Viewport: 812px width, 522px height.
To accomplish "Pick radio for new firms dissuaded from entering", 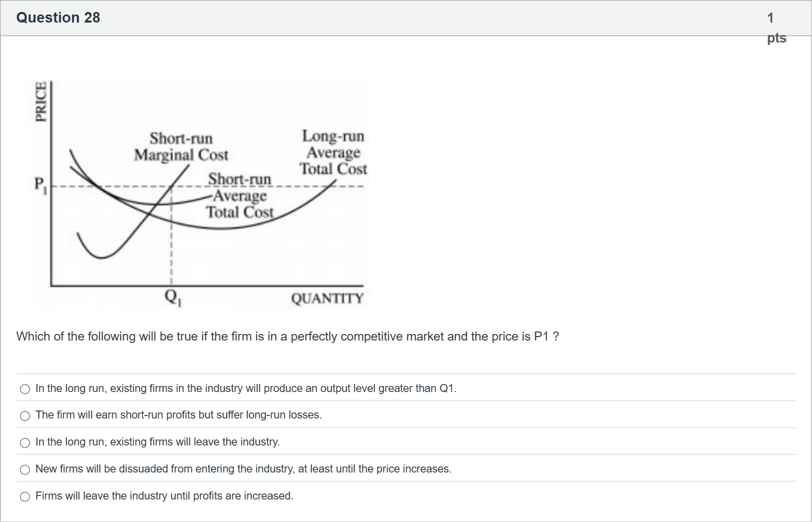I will pyautogui.click(x=25, y=470).
